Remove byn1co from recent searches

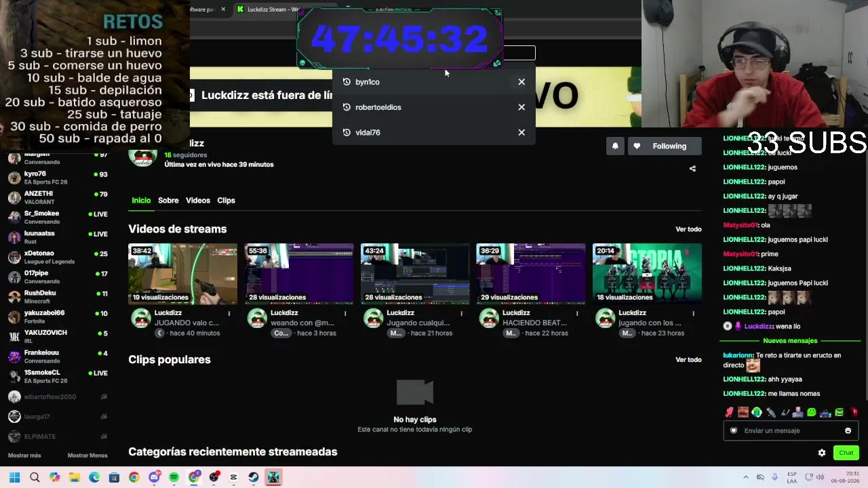coord(521,82)
